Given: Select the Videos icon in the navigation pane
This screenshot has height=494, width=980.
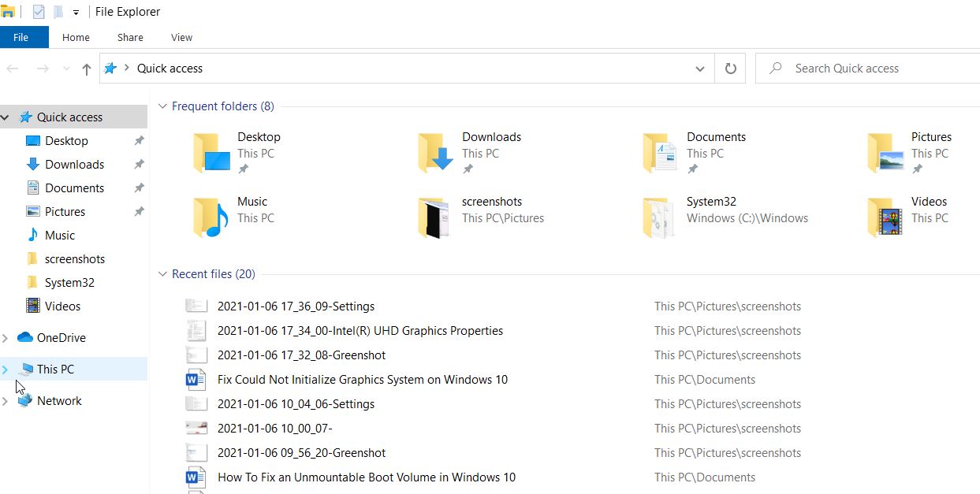Looking at the screenshot, I should click(x=33, y=306).
